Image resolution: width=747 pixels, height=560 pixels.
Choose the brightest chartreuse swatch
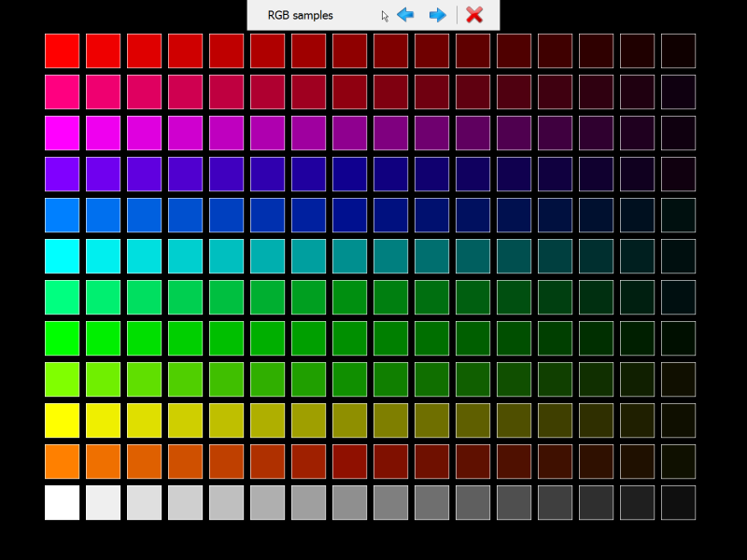[62, 379]
